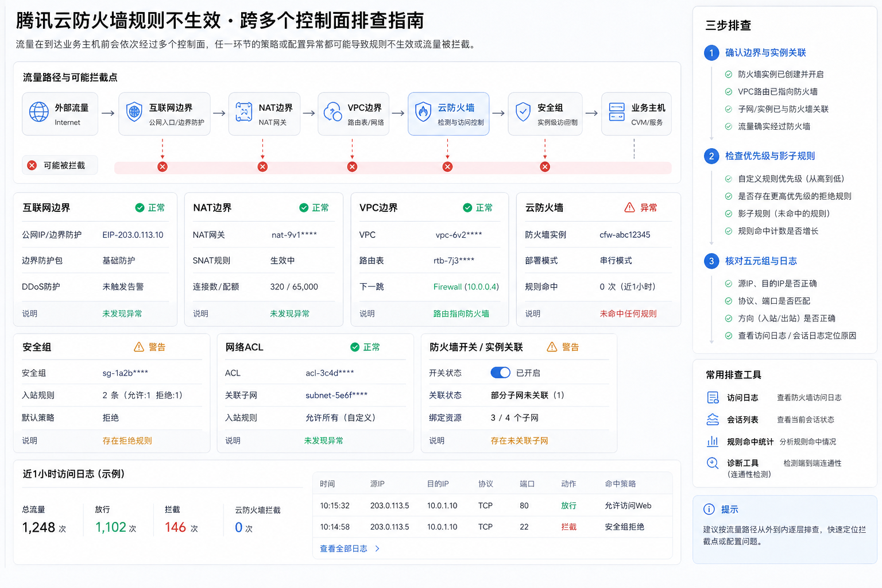Click the 业务主机 server icon

point(617,112)
